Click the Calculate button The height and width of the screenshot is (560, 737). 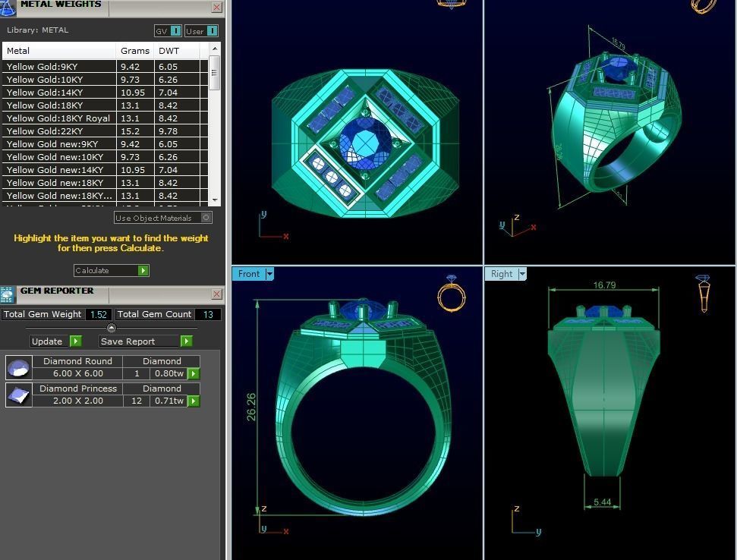pos(112,270)
